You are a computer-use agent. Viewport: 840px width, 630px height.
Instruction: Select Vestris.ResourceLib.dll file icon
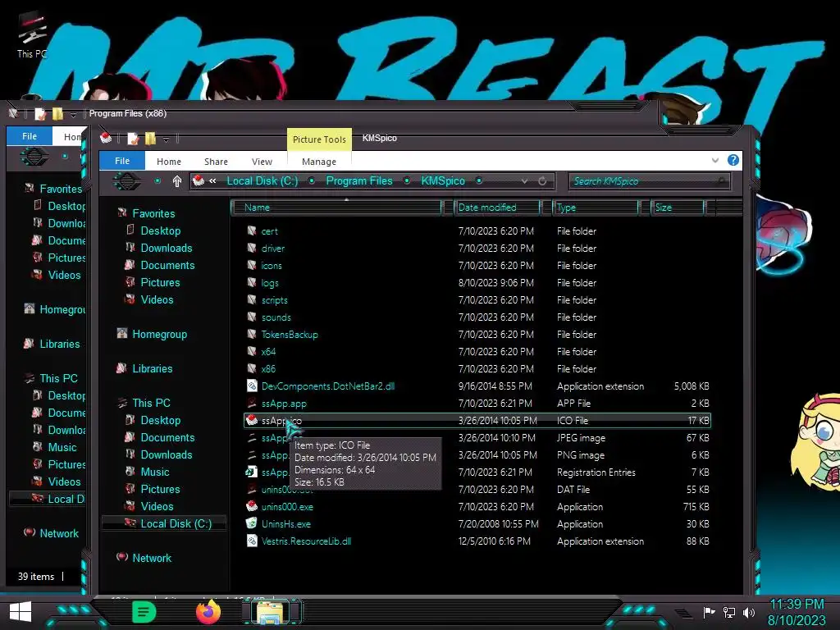click(x=252, y=541)
